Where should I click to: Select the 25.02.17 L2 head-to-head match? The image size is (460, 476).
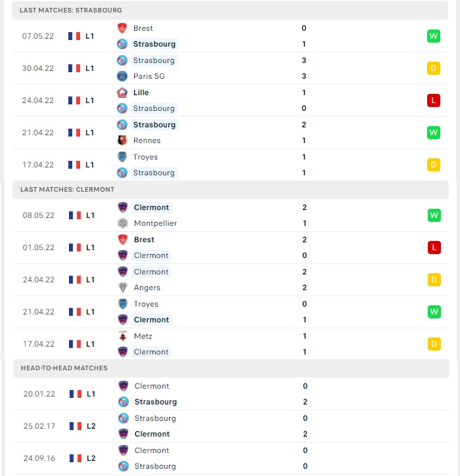point(231,426)
